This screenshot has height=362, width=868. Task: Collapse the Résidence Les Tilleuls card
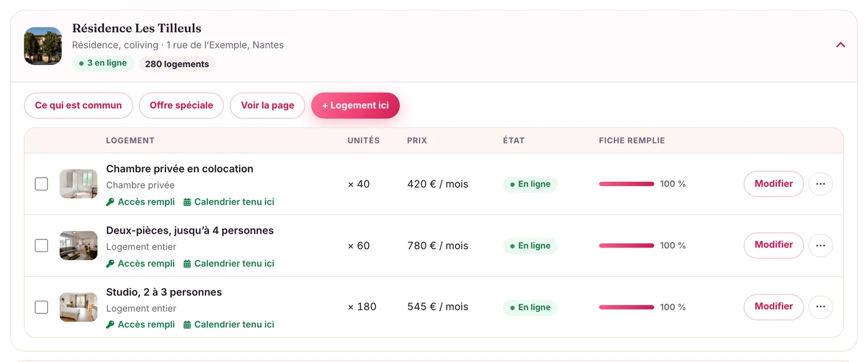point(841,45)
